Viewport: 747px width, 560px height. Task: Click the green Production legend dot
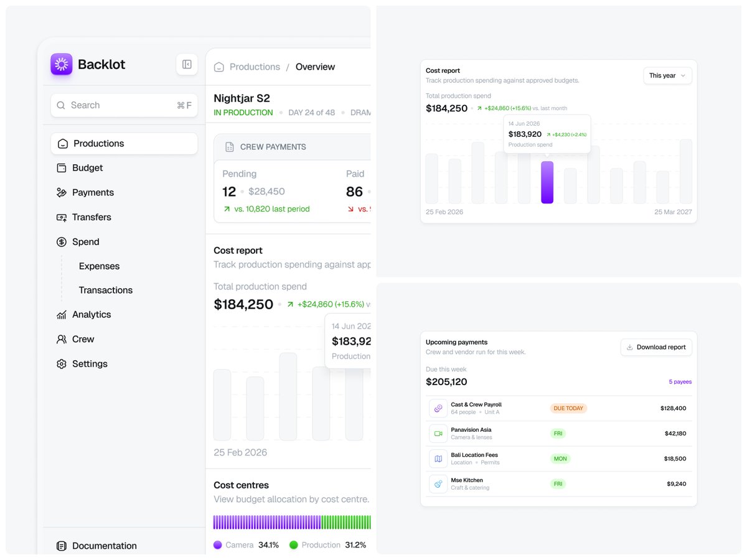click(294, 545)
